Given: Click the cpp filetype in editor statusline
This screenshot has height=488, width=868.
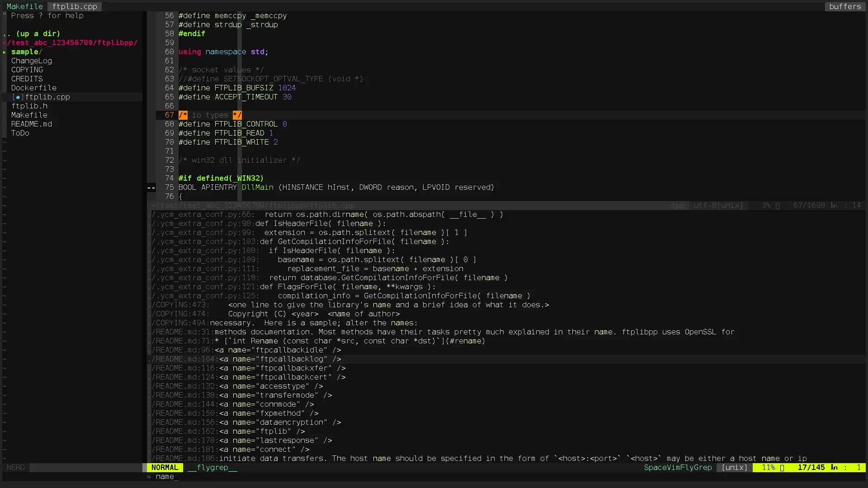Looking at the screenshot, I should 678,206.
